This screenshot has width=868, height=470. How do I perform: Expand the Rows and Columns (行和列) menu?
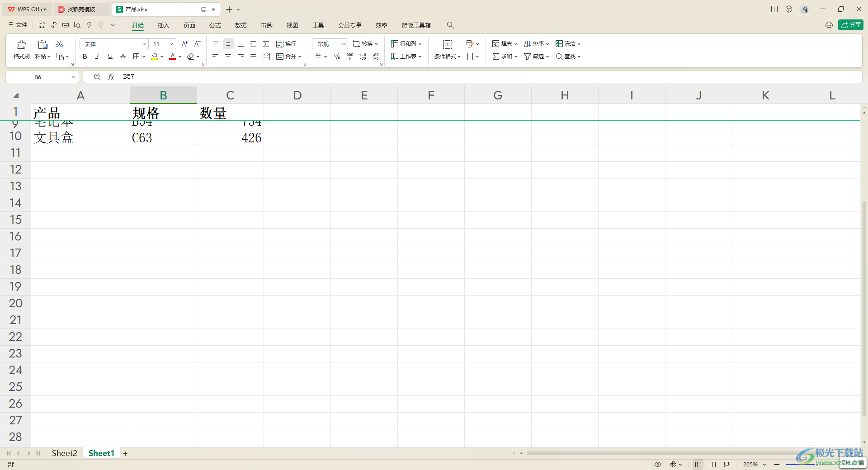coord(406,44)
